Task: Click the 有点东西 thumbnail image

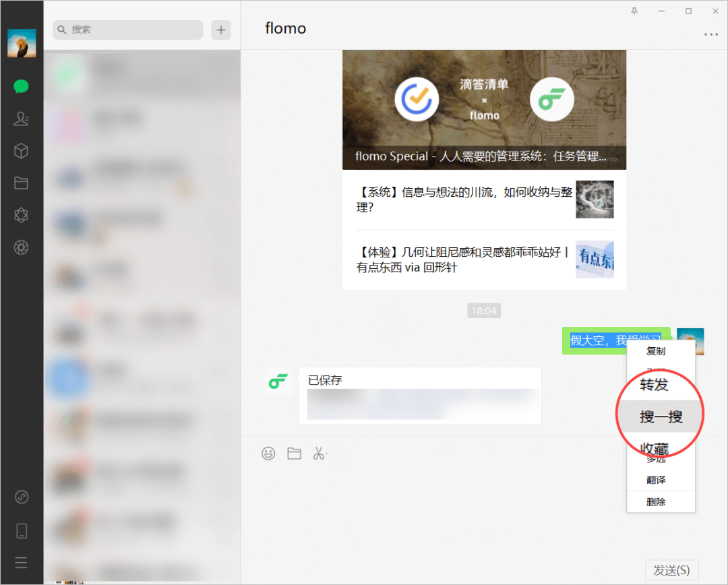Action: point(595,259)
